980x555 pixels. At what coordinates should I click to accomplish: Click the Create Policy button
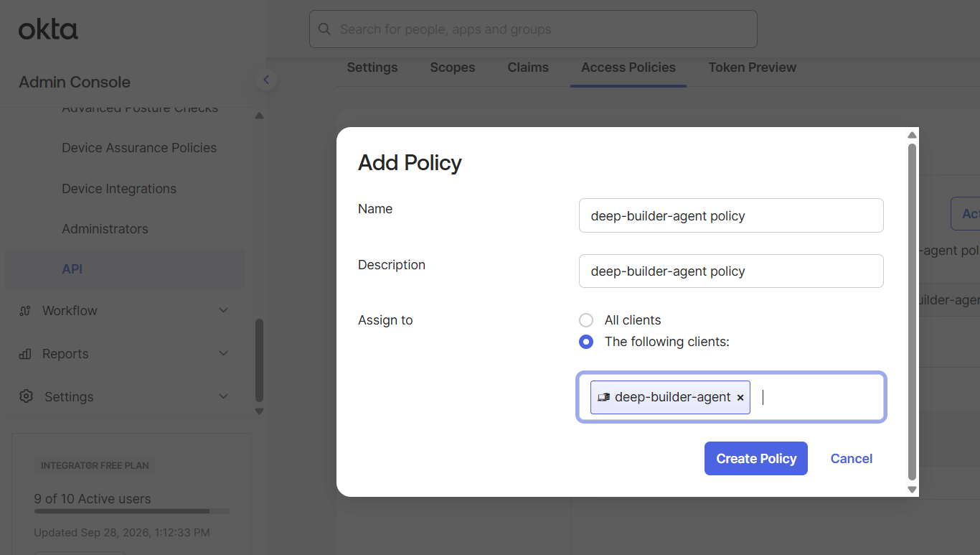(x=756, y=458)
